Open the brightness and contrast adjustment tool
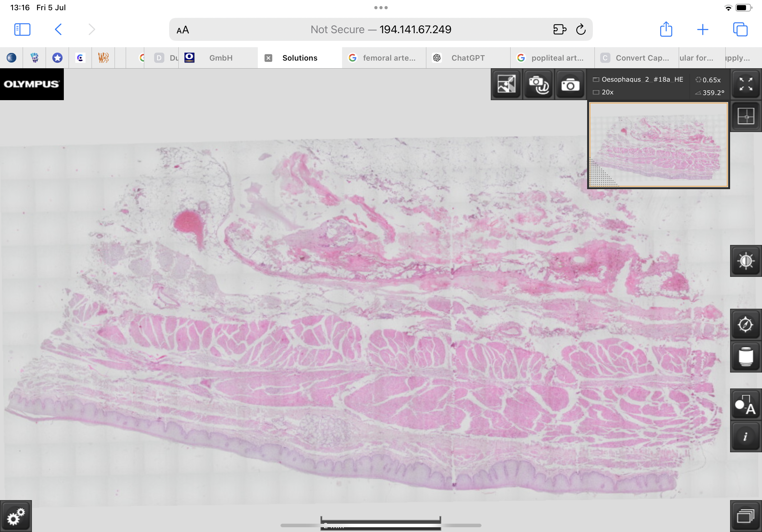 pyautogui.click(x=745, y=261)
